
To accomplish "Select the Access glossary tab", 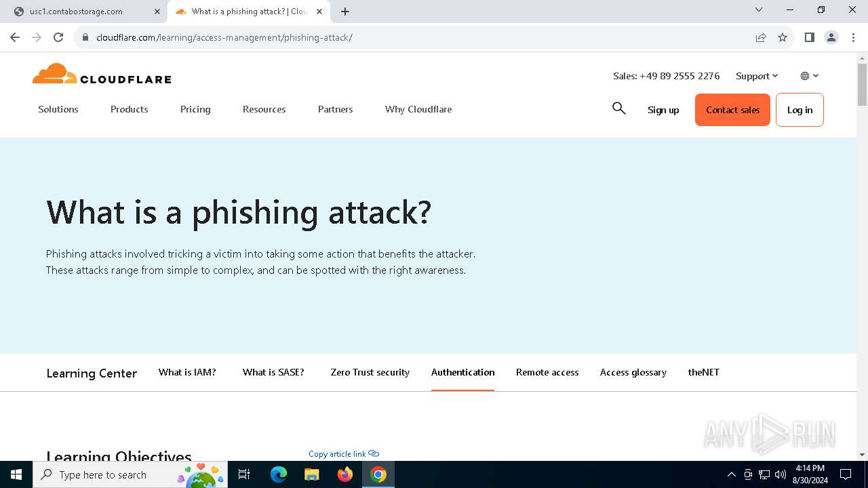I will pos(633,372).
